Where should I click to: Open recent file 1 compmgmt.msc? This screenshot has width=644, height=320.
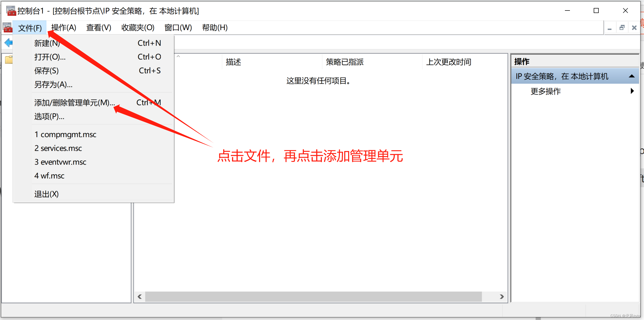coord(65,135)
